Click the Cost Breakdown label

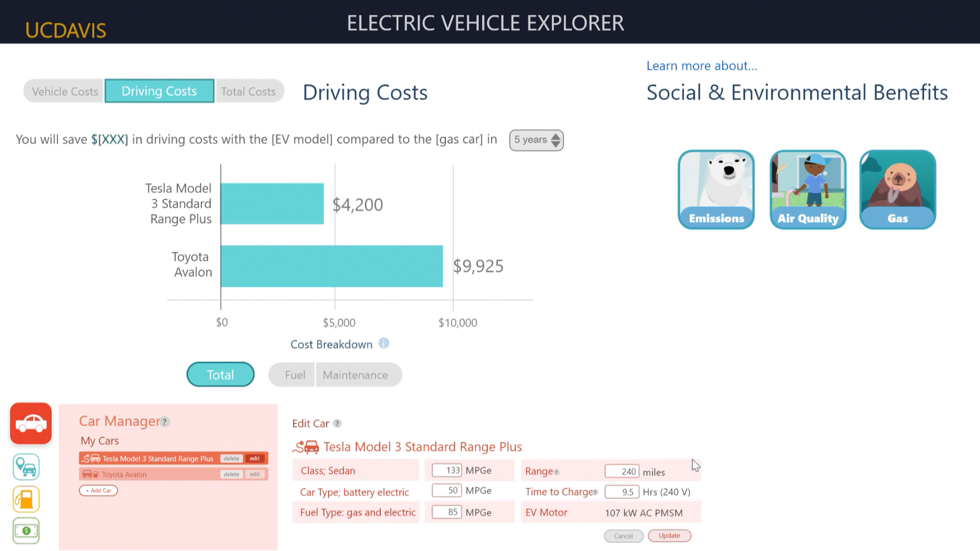click(331, 344)
